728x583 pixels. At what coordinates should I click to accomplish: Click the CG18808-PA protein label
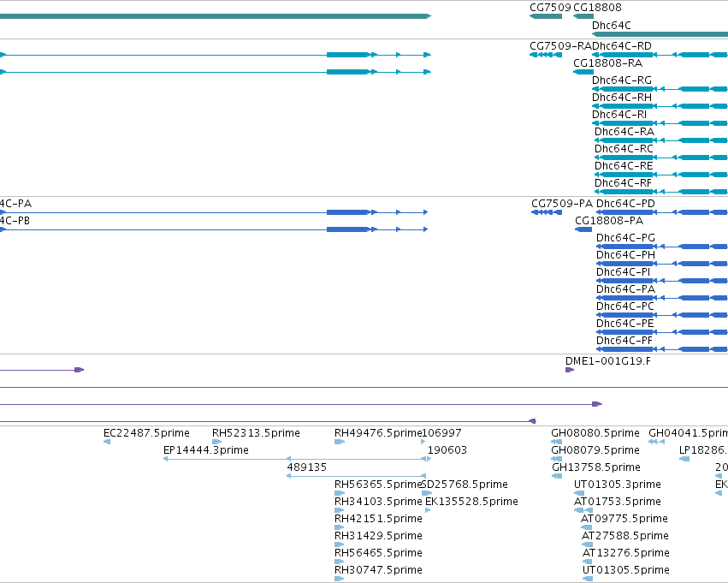(x=609, y=221)
